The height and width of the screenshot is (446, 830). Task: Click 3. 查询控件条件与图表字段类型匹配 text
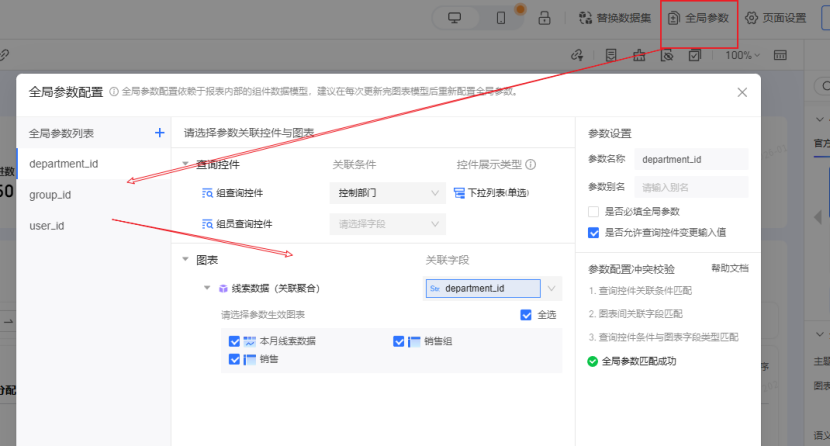[x=663, y=337]
